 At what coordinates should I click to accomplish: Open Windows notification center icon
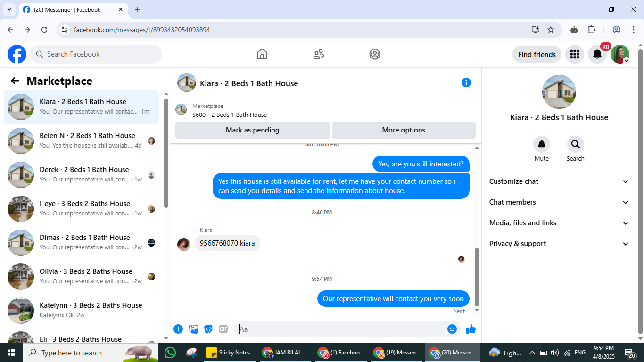coord(630,353)
